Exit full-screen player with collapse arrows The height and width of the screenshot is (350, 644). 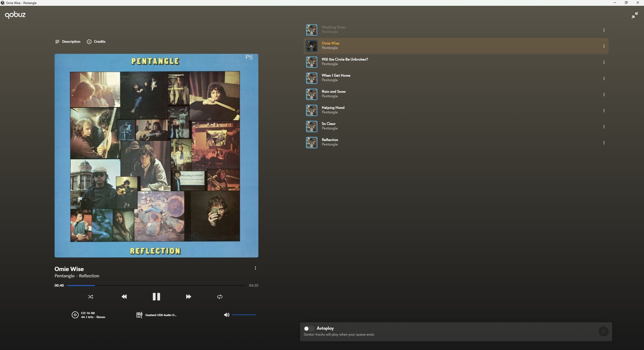(635, 15)
